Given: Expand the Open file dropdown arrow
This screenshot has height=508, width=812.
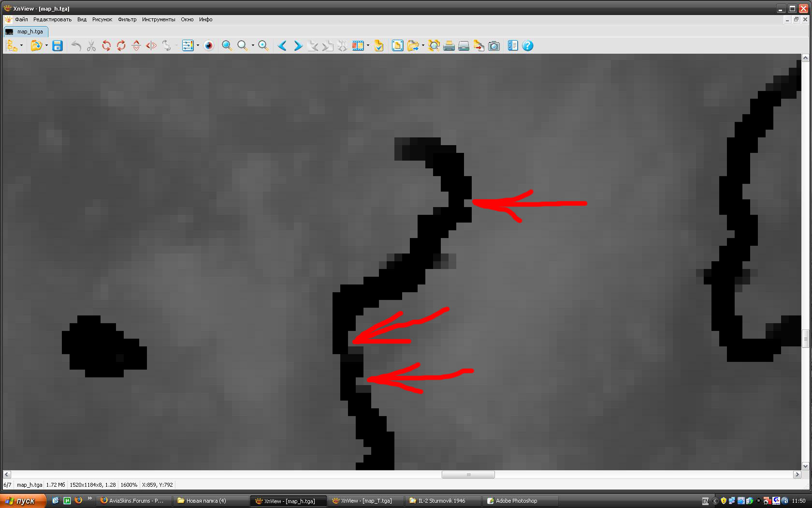Looking at the screenshot, I should [x=46, y=45].
